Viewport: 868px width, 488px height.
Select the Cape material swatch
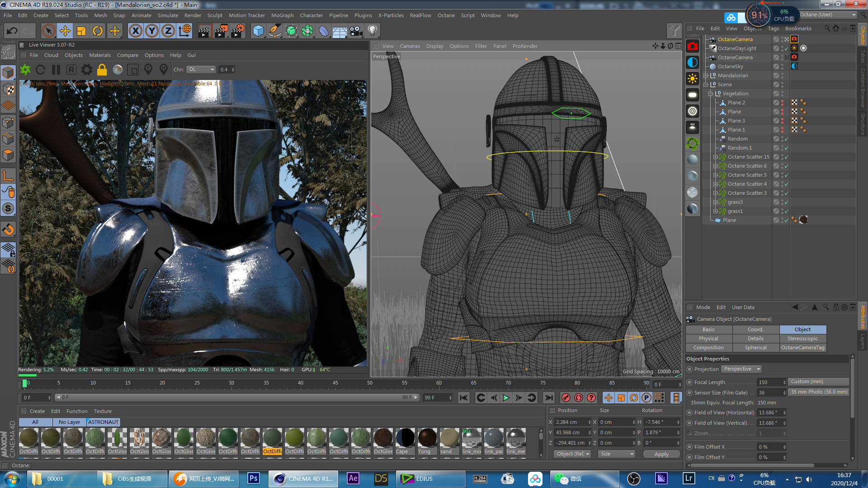[405, 441]
